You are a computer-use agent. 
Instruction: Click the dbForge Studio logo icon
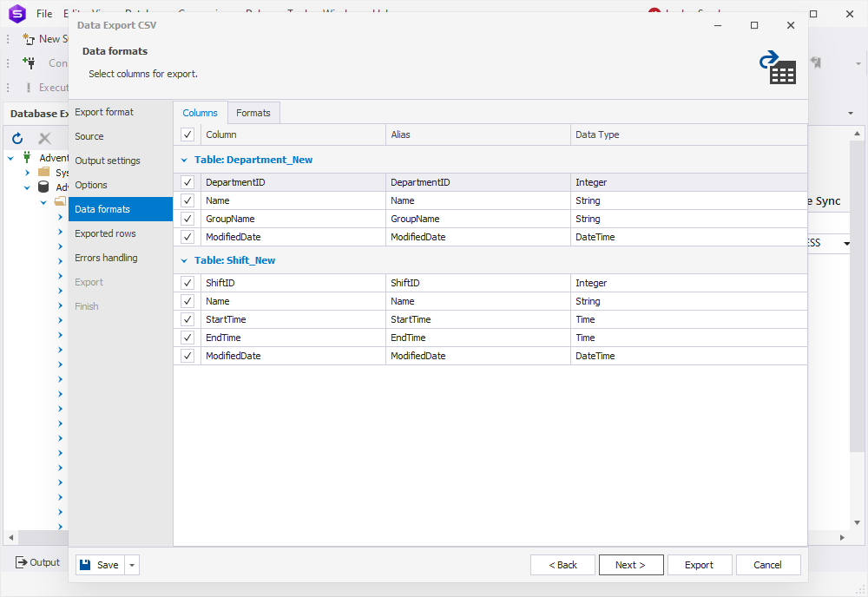[17, 13]
